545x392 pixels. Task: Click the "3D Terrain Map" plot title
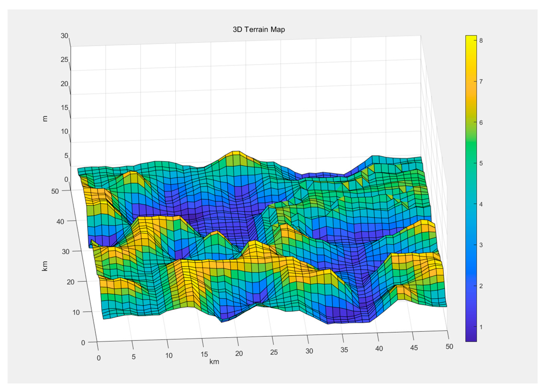point(259,30)
